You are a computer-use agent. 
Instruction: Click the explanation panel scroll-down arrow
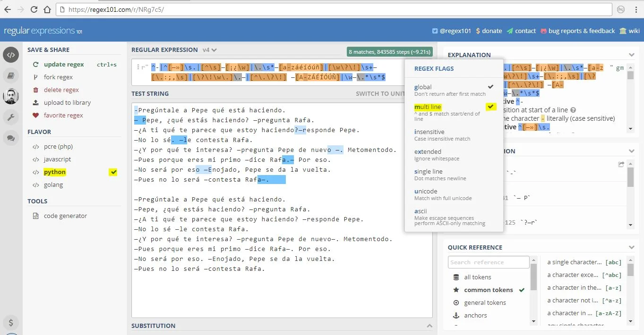630,128
